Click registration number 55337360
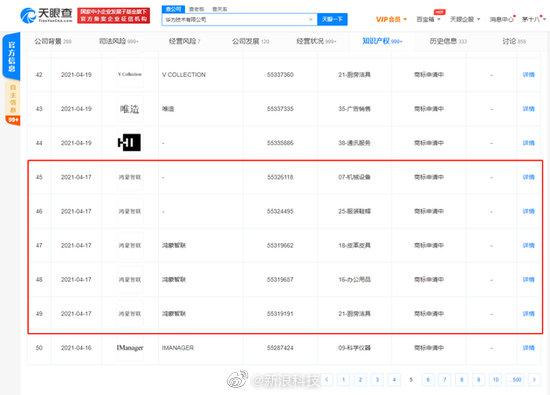Viewport: 550px width, 395px height. [280, 75]
